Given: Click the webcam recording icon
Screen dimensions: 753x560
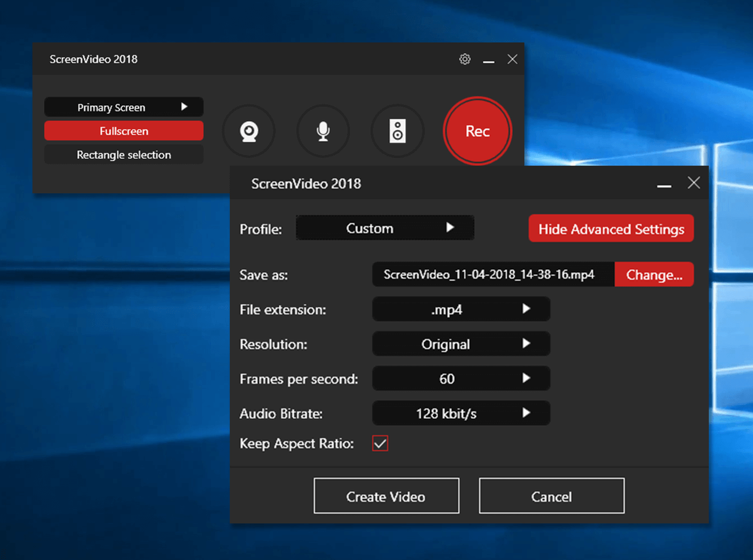Looking at the screenshot, I should tap(248, 131).
